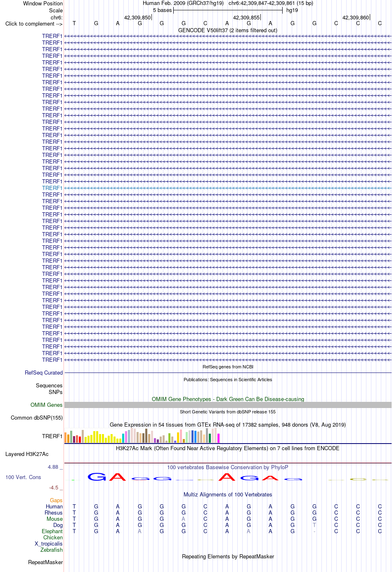Open the GENCODE V50lift37 track title
The height and width of the screenshot is (572, 392).
[x=228, y=31]
